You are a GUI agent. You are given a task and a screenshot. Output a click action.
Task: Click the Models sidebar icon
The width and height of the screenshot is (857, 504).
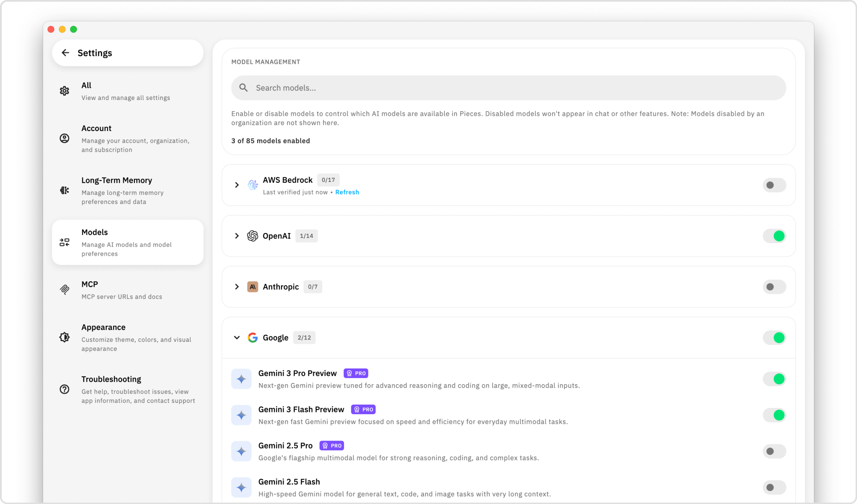pos(64,242)
